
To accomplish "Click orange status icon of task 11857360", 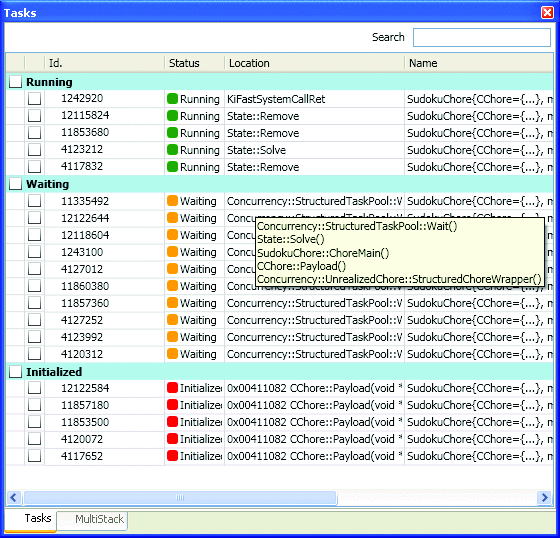I will pos(172,303).
